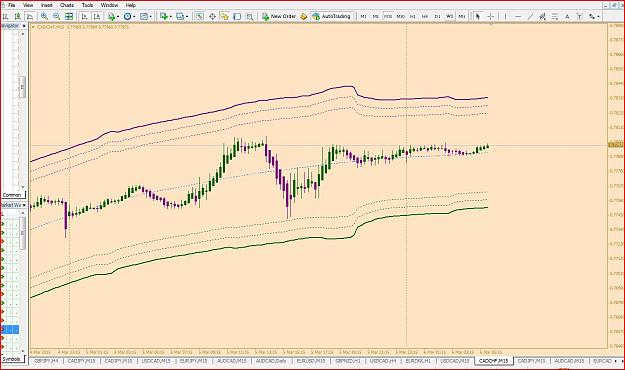Select the candlestick chart display icon
The width and height of the screenshot is (625, 370).
coord(18,16)
